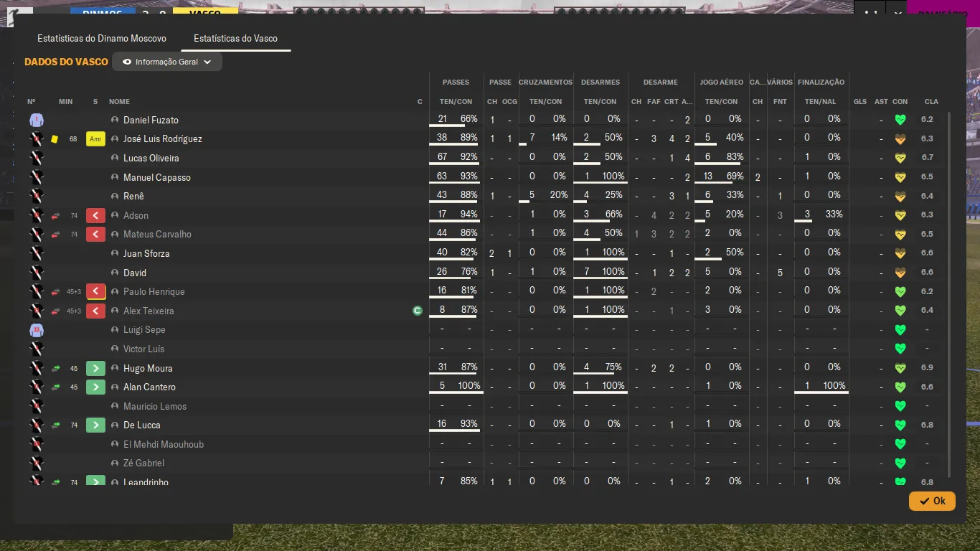This screenshot has width=980, height=551.
Task: Confirm with the Ok button
Action: (x=932, y=501)
